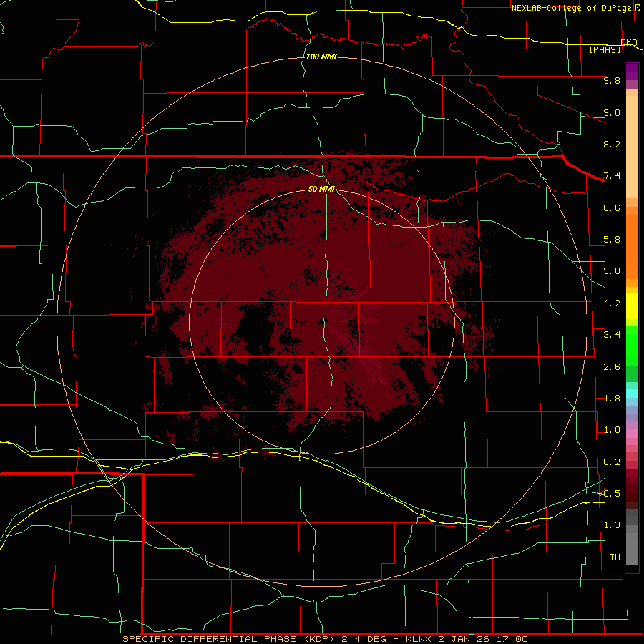The height and width of the screenshot is (644, 644).
Task: Click the -0.5 scale value
Action: pos(609,494)
